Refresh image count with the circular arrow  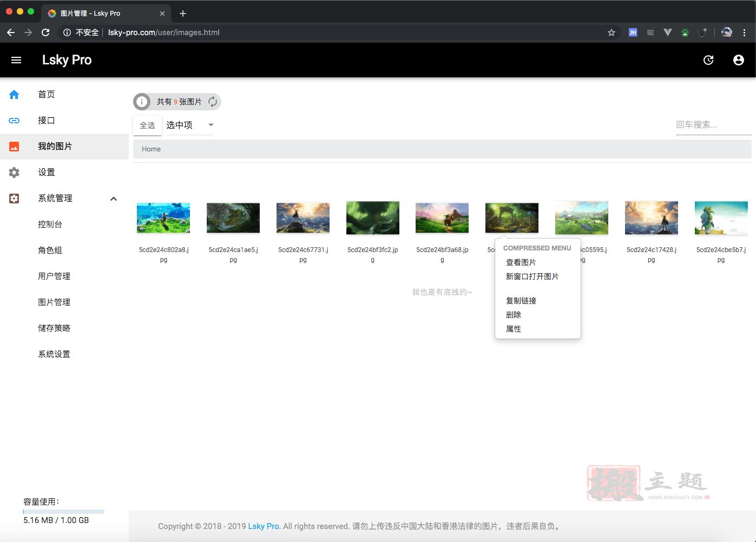[213, 102]
